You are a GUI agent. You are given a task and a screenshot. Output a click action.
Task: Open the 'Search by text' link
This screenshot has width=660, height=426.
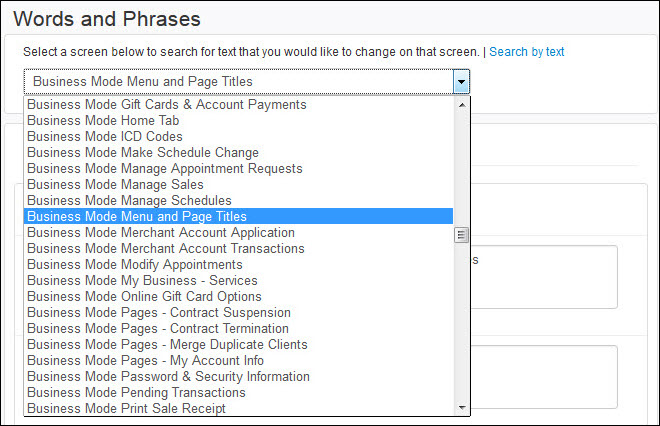point(527,52)
